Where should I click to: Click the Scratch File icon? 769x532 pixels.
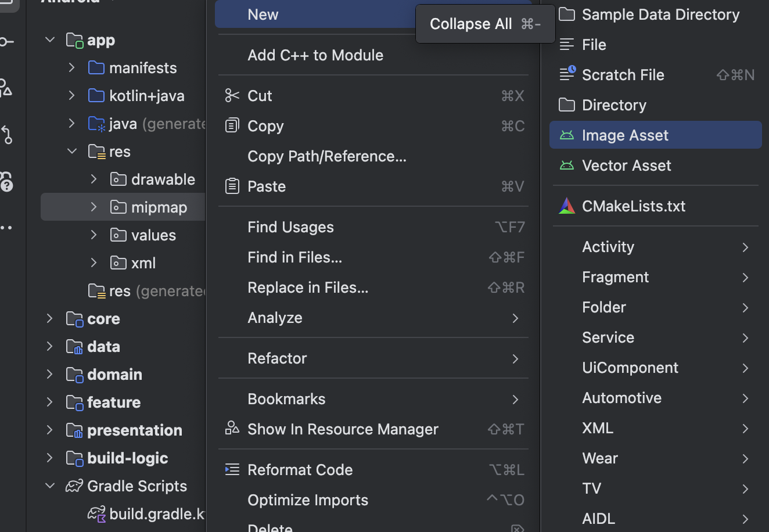(x=567, y=74)
